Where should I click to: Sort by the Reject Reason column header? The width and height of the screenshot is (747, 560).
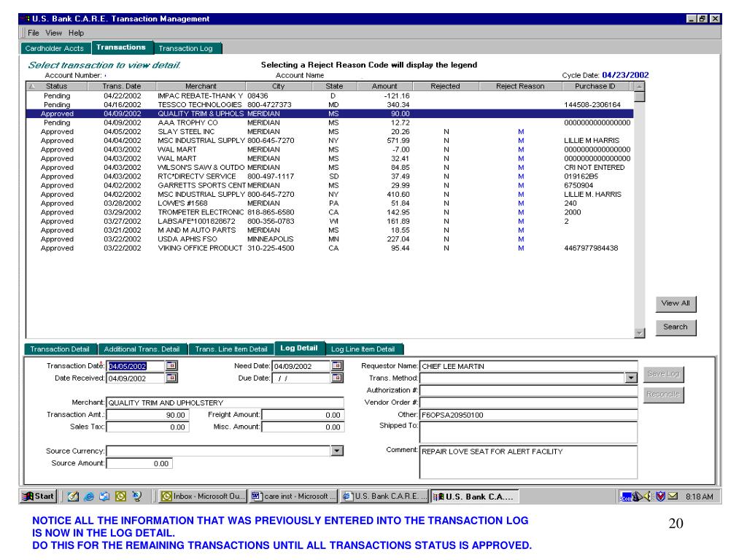click(519, 86)
